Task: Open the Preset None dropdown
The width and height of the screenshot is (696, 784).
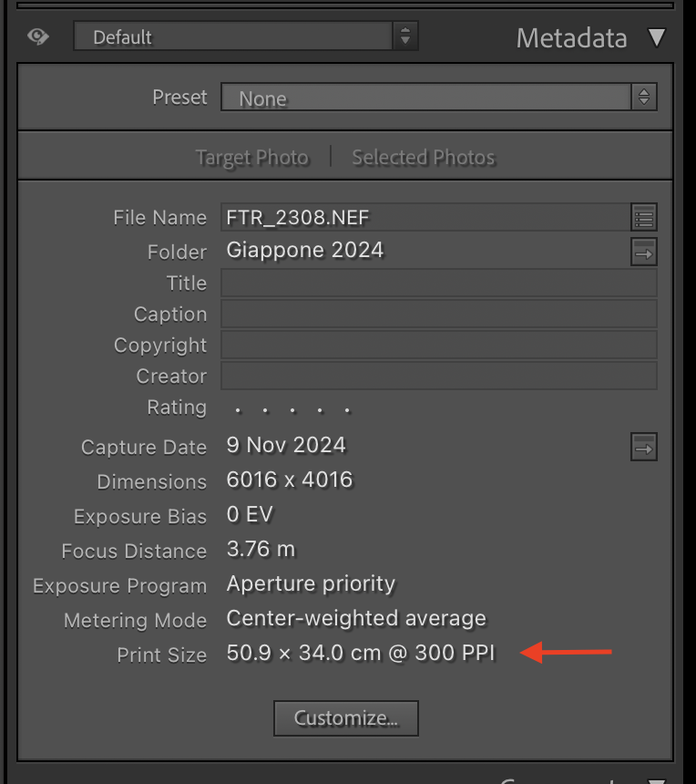Action: point(438,98)
